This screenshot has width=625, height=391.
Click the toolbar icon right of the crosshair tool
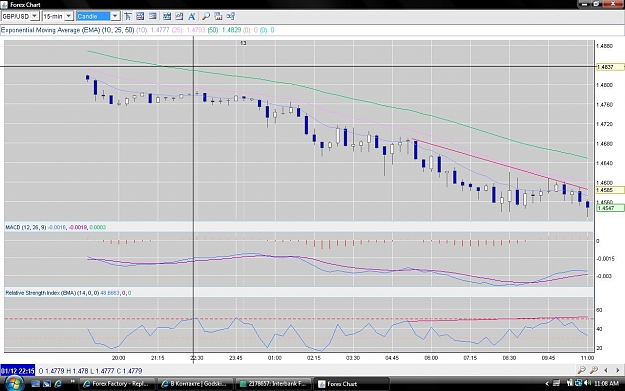tap(140, 16)
